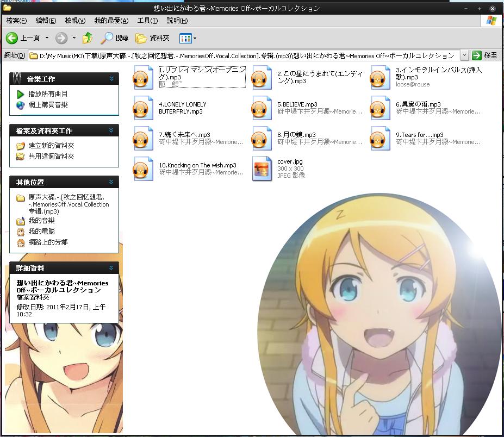
Task: Select the cover.jpg image thumbnail
Action: (x=262, y=168)
